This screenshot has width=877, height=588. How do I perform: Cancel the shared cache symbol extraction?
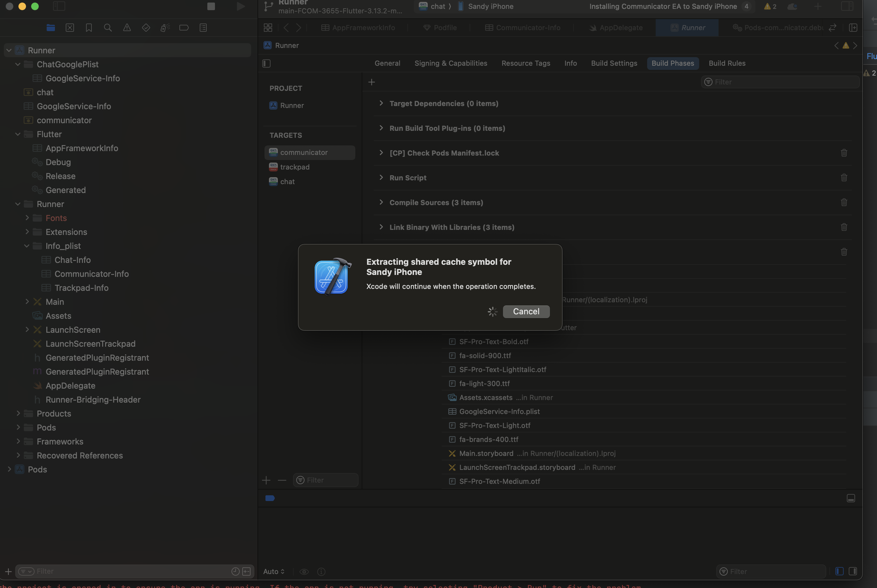tap(526, 312)
